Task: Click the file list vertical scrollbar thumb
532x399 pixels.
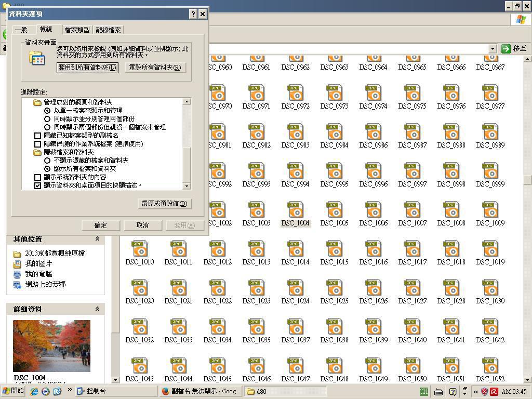Action: click(x=527, y=180)
